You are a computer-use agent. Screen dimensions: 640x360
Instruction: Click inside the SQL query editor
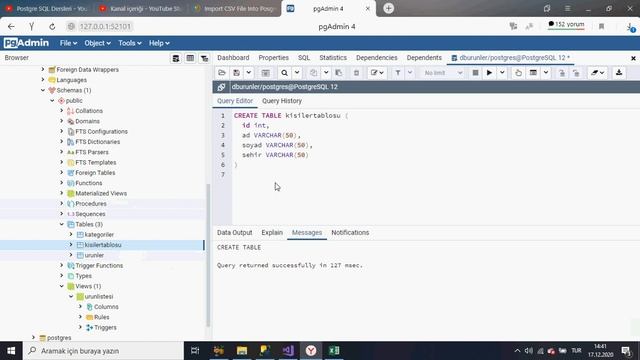pyautogui.click(x=435, y=167)
